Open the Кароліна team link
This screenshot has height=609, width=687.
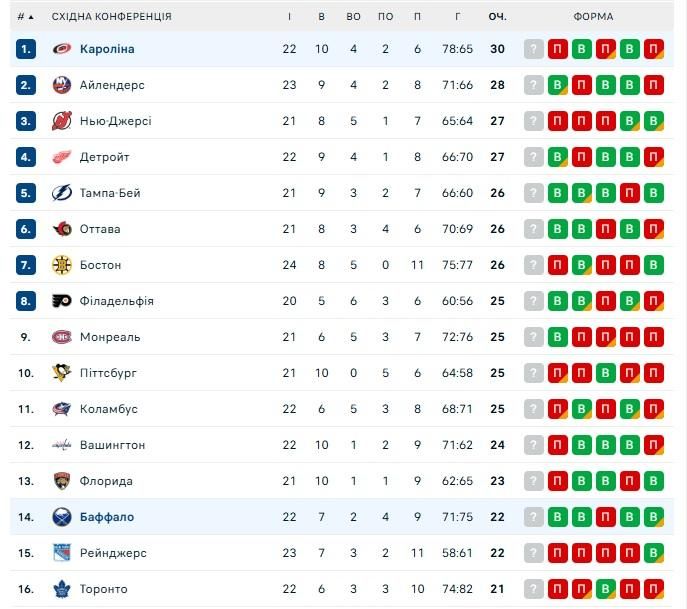[x=107, y=49]
